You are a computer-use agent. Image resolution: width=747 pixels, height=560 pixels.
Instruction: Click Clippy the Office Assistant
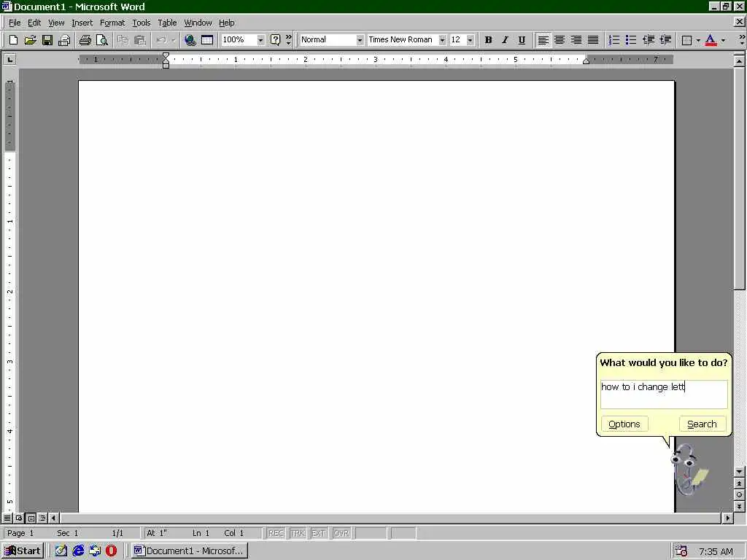point(689,469)
